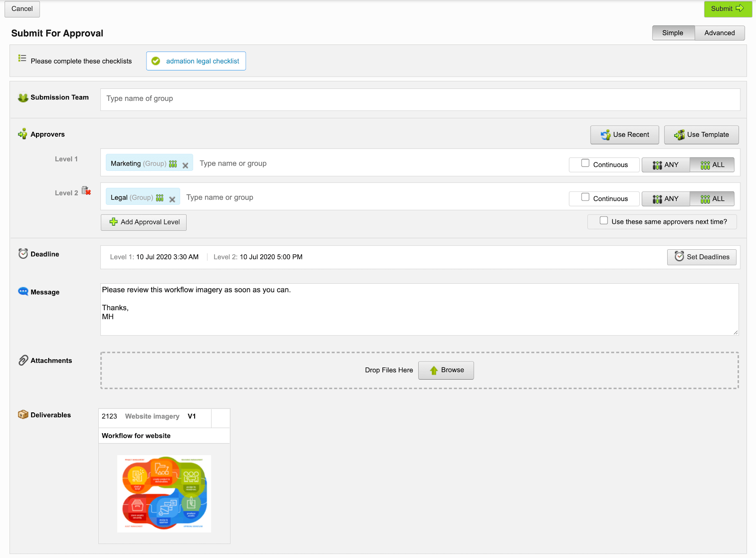756x558 pixels.
Task: Delete the Level 2 approval level
Action: coord(86,191)
